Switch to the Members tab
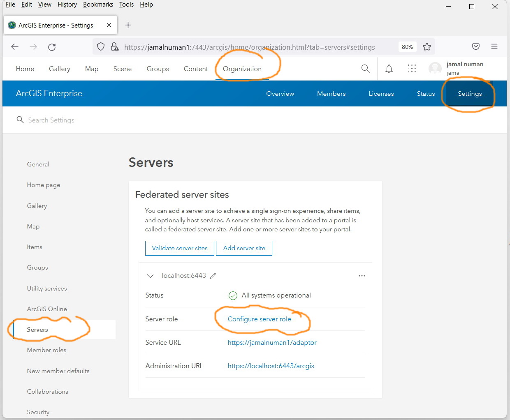This screenshot has width=510, height=420. (331, 93)
